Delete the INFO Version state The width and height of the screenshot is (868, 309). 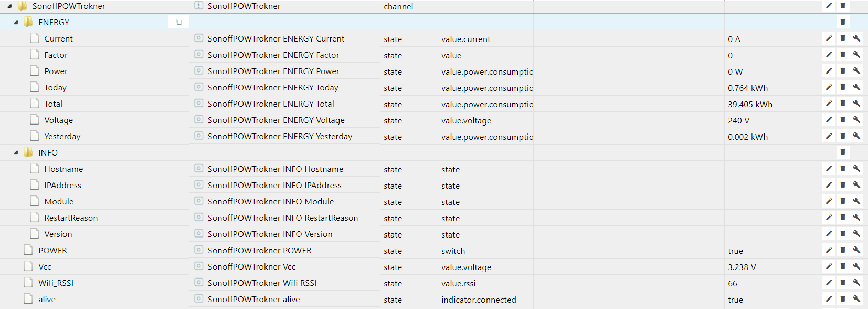point(843,234)
